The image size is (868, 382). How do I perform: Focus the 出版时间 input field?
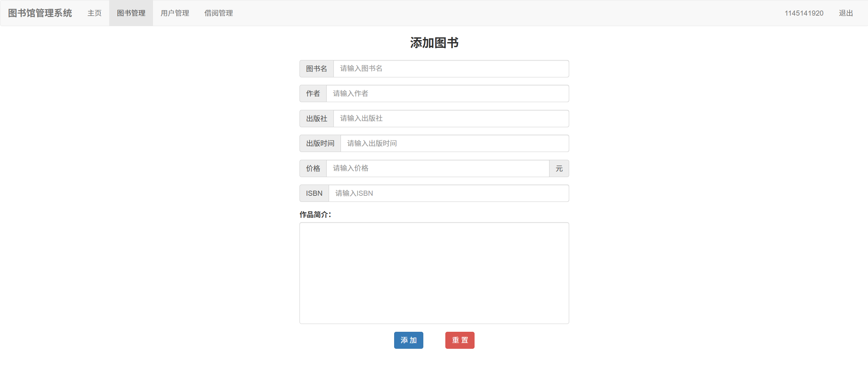[455, 143]
